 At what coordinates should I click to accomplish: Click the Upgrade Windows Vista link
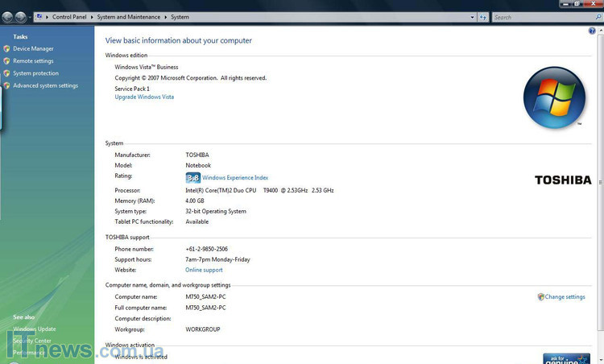pos(144,97)
